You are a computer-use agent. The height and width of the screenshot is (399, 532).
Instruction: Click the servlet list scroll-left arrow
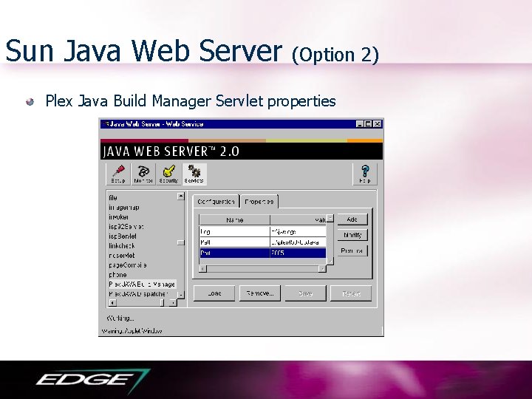point(112,303)
